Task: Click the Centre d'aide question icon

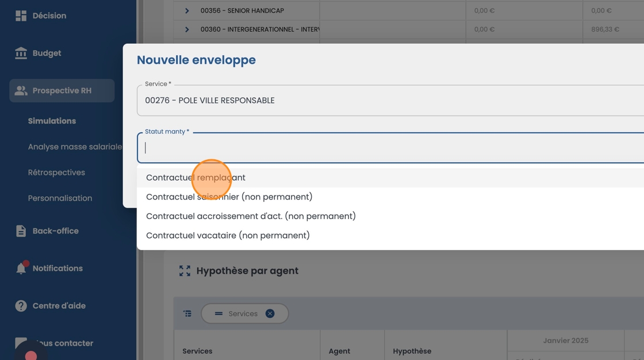Action: 21,306
